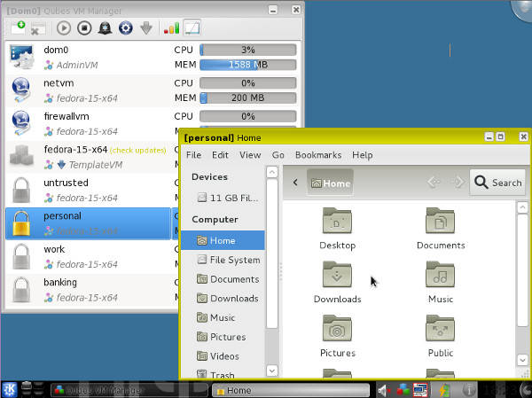Click main pane scrollbar down arrow
This screenshot has height=398, width=532.
pos(522,359)
